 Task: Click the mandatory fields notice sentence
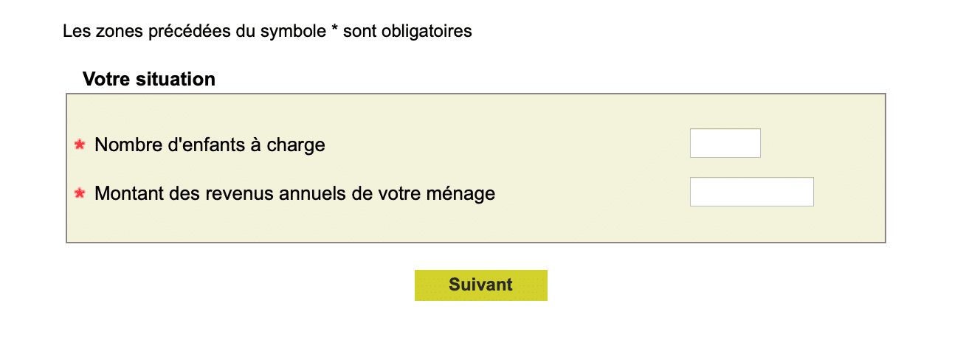click(x=267, y=32)
